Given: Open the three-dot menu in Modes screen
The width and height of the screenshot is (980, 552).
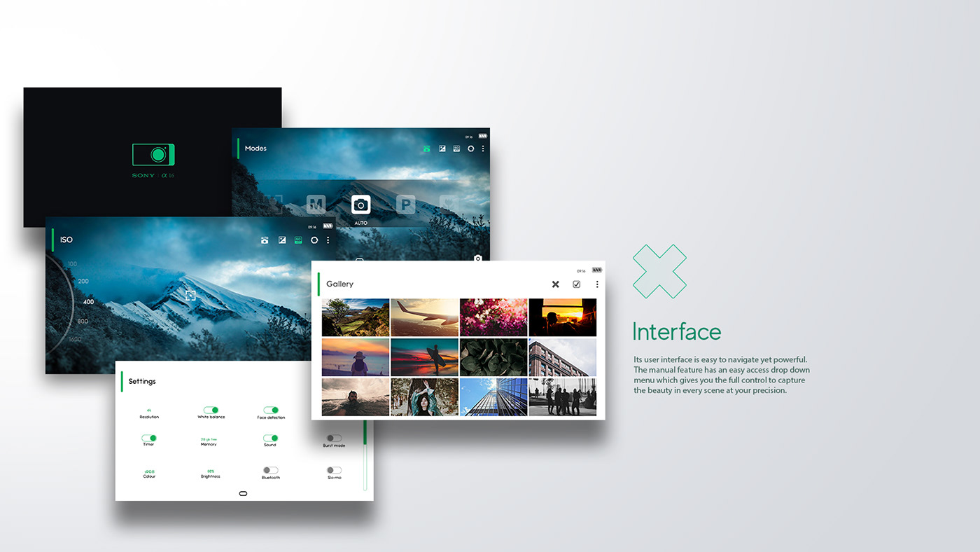Looking at the screenshot, I should 483,149.
